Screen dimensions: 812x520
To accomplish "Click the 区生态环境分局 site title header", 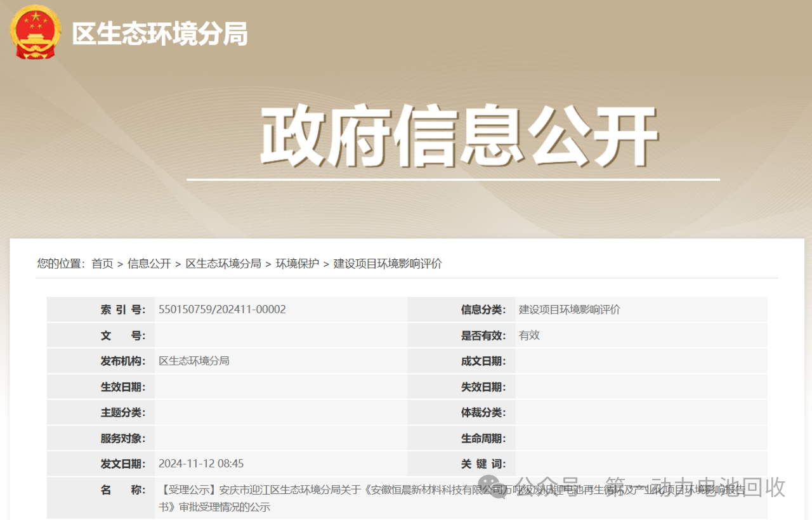I will tap(159, 34).
